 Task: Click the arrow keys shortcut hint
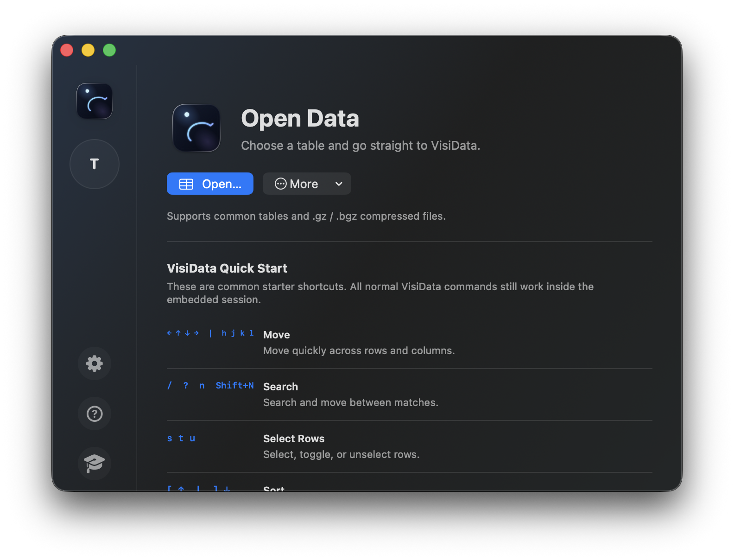point(183,333)
